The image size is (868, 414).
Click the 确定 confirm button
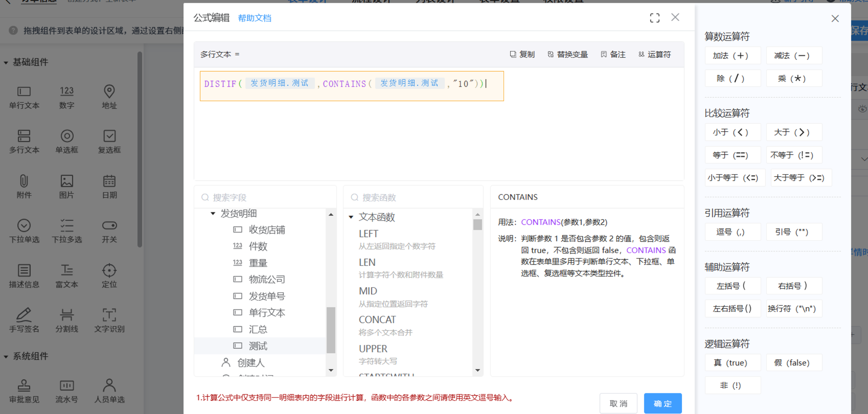(663, 403)
